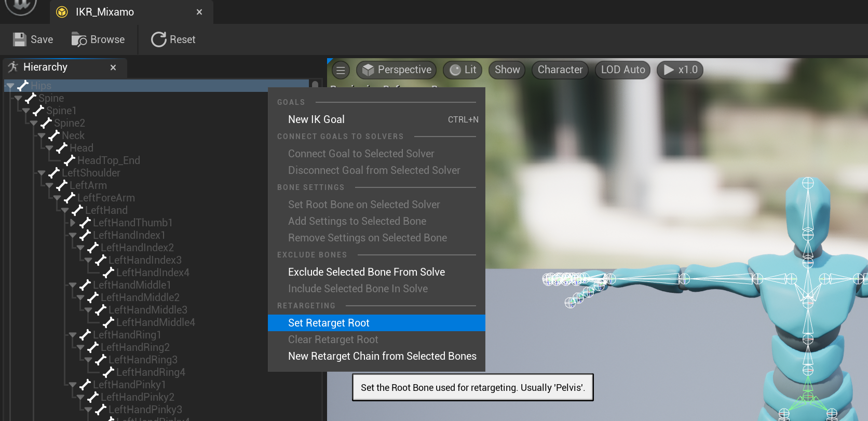Viewport: 868px width, 421px height.
Task: Click the bone icon beside Neck
Action: (54, 135)
